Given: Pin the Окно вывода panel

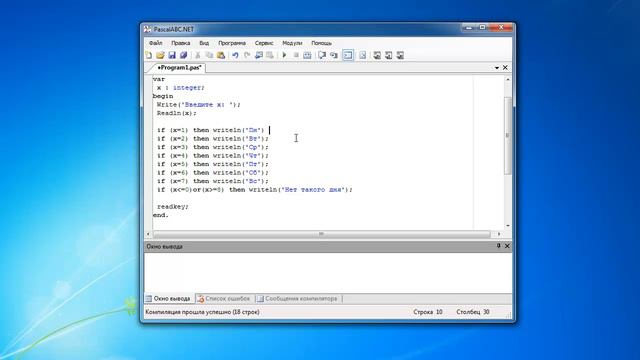Looking at the screenshot, I should click(x=498, y=246).
